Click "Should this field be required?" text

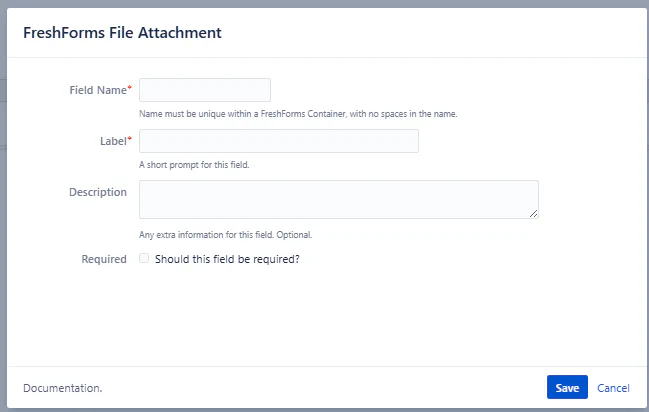tap(228, 259)
